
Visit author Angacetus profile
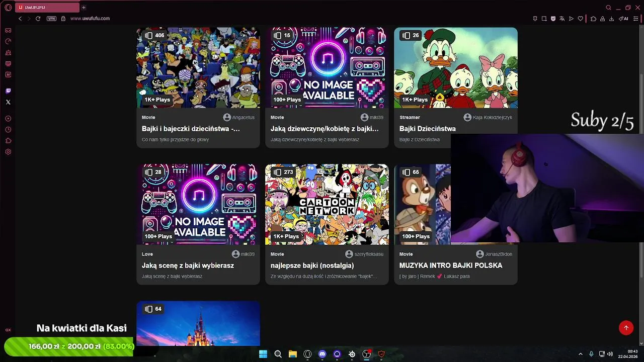pyautogui.click(x=239, y=117)
